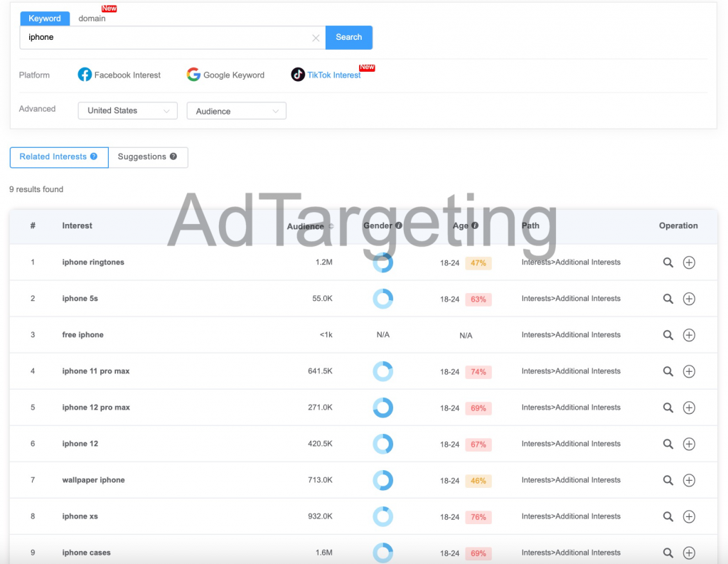Click the 932.0K audience value
The width and height of the screenshot is (728, 564).
pyautogui.click(x=321, y=516)
